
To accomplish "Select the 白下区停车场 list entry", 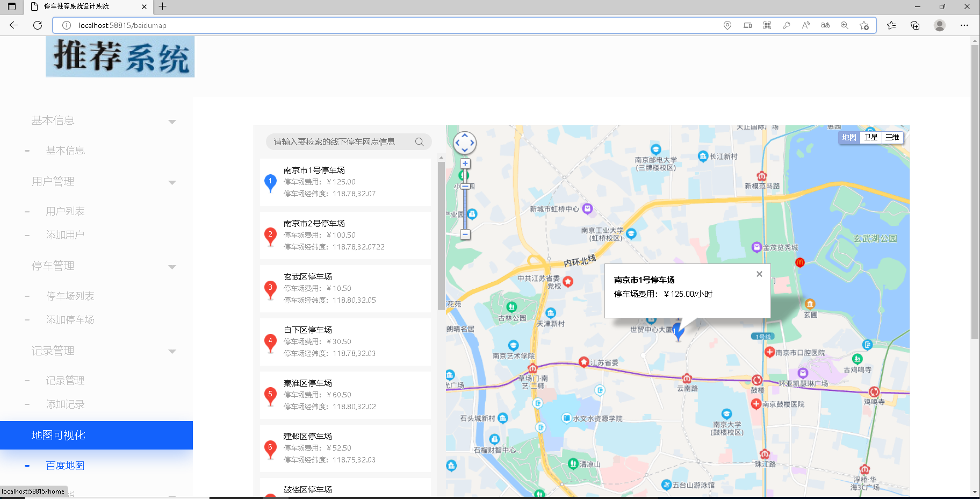I will [x=345, y=341].
